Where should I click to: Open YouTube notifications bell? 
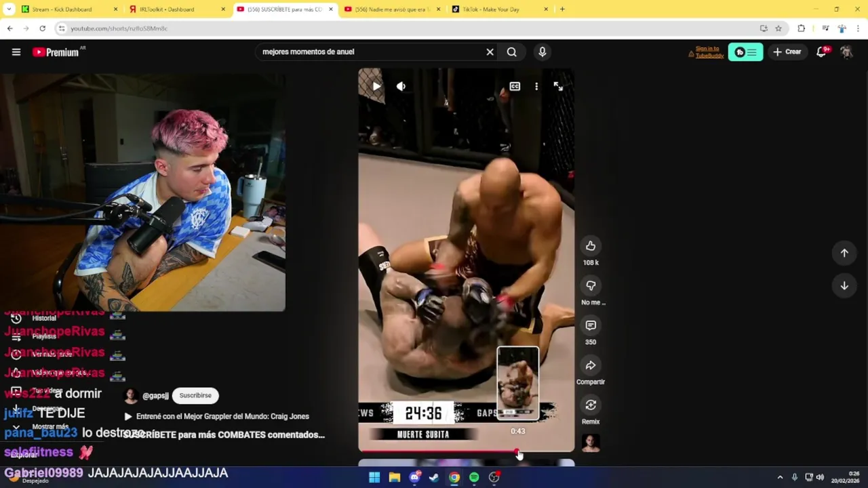[x=822, y=52]
